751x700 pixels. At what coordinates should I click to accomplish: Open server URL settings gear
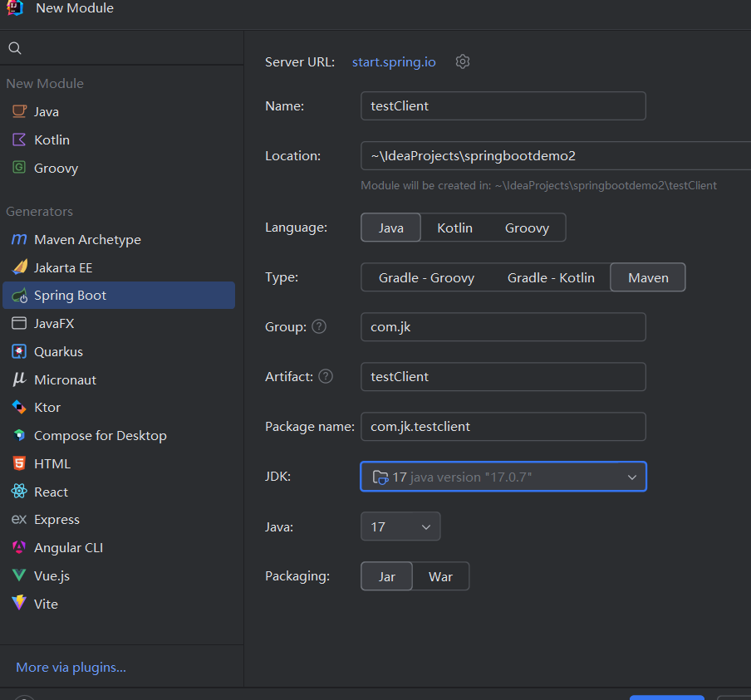(463, 61)
